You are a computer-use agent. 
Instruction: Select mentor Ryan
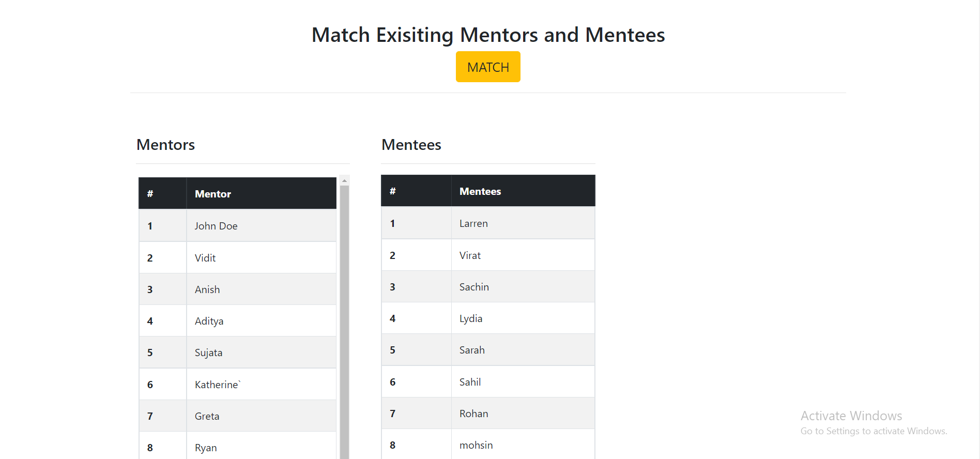(x=206, y=448)
